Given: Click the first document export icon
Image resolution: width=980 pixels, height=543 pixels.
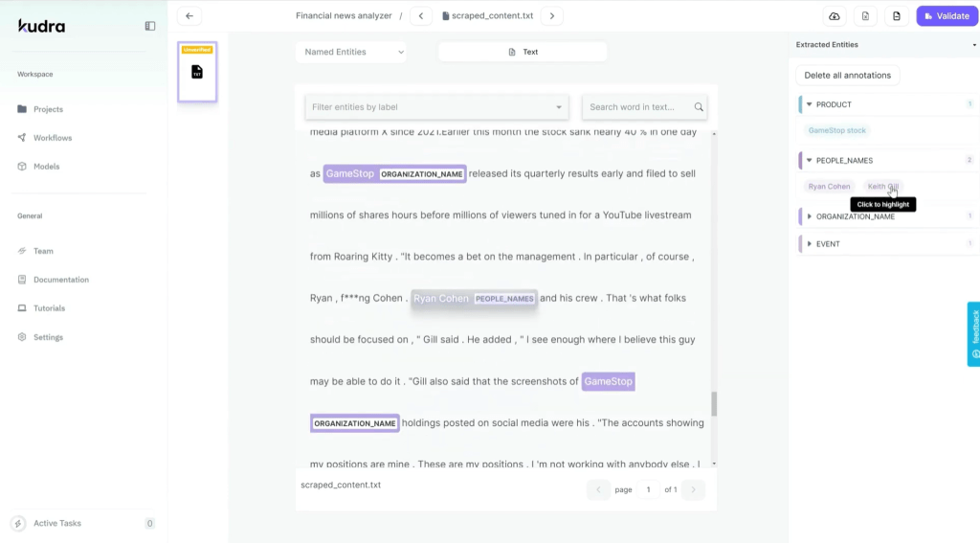Looking at the screenshot, I should click(x=865, y=16).
